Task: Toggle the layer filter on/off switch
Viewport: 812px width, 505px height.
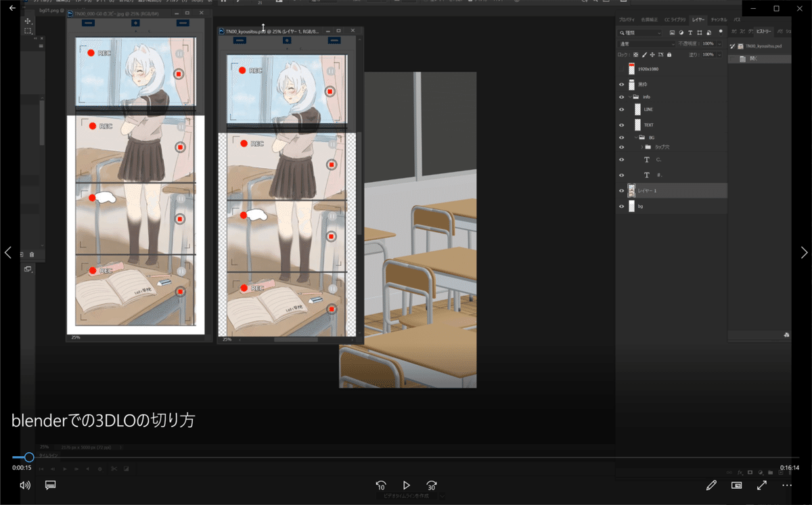Action: (721, 31)
